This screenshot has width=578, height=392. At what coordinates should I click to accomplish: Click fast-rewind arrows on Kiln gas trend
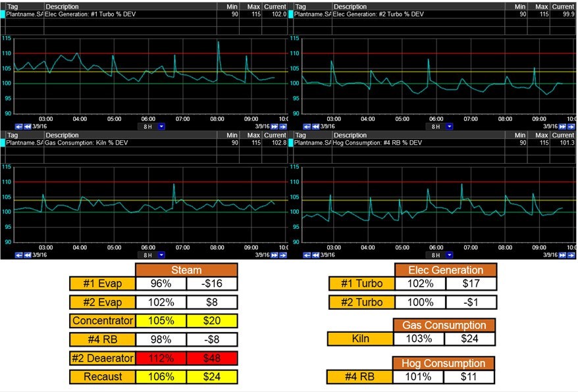pyautogui.click(x=27, y=255)
